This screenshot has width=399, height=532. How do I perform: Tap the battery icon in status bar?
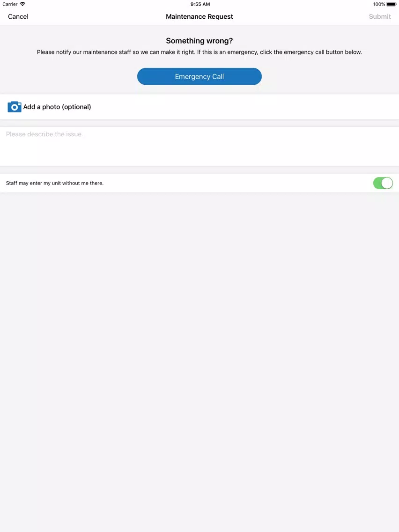point(391,4)
